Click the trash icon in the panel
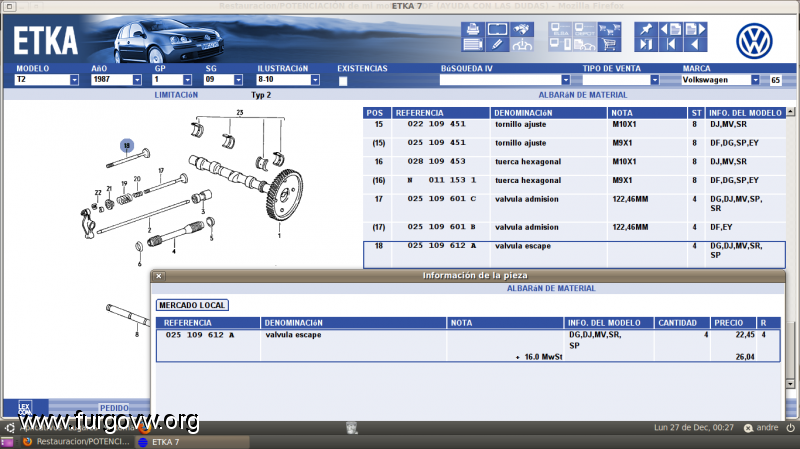Screen dimensions: 800x449 352,428
